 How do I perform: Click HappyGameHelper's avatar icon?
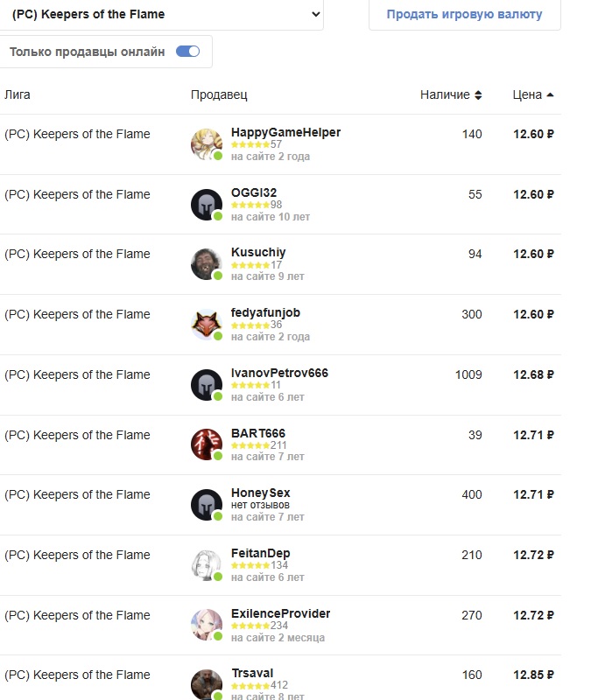[x=207, y=144]
